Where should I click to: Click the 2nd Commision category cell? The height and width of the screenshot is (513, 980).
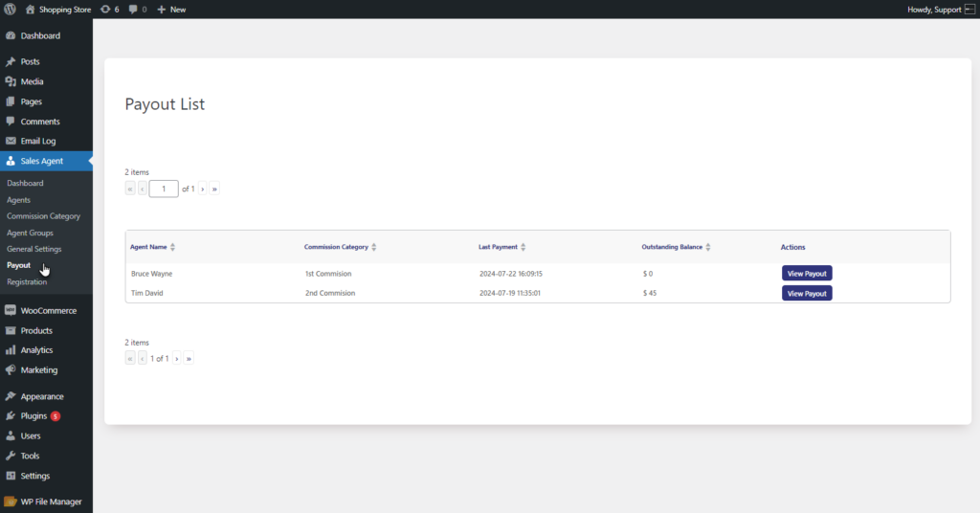330,293
